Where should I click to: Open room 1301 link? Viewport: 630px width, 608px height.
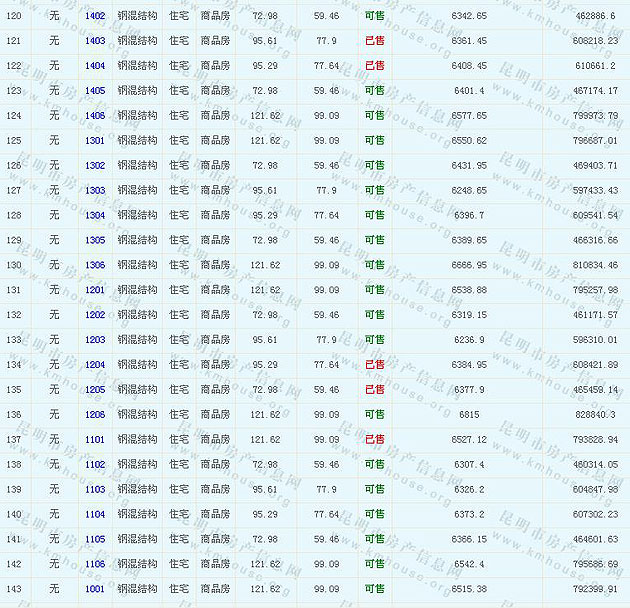[94, 141]
